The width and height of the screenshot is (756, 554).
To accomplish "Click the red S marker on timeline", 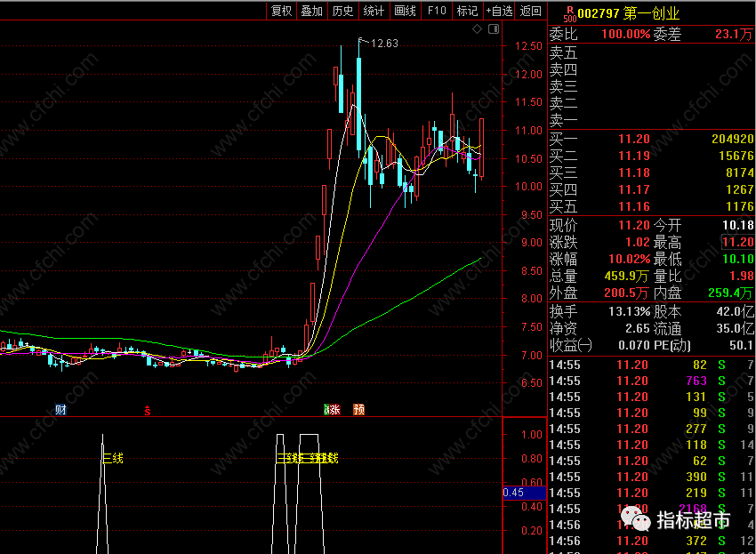I will click(148, 411).
